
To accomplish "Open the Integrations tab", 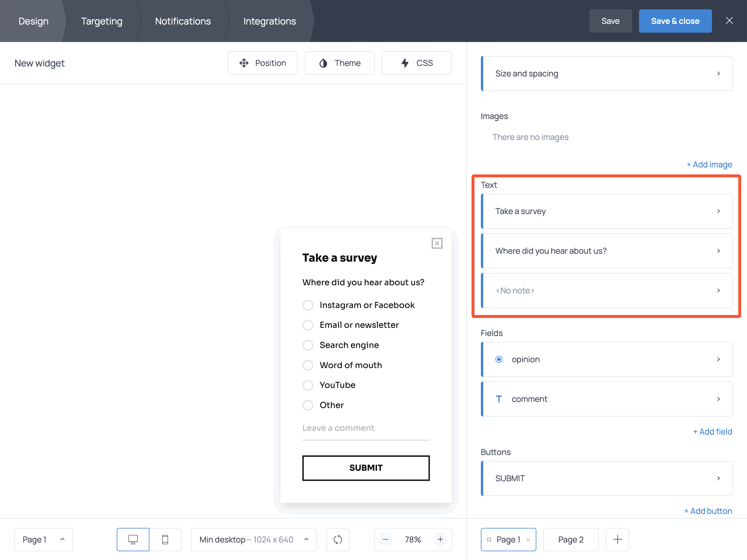I will click(x=269, y=21).
